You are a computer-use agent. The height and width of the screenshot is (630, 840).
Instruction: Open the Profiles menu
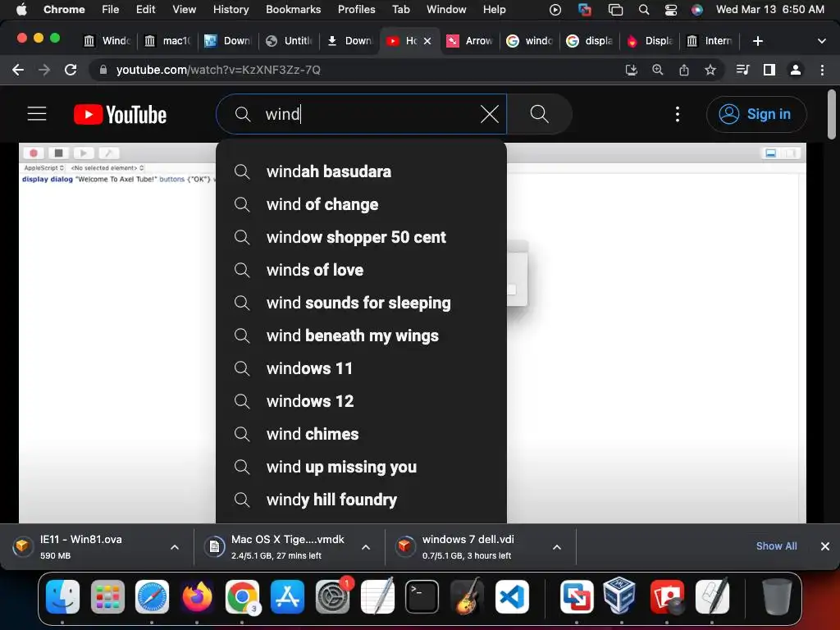356,9
